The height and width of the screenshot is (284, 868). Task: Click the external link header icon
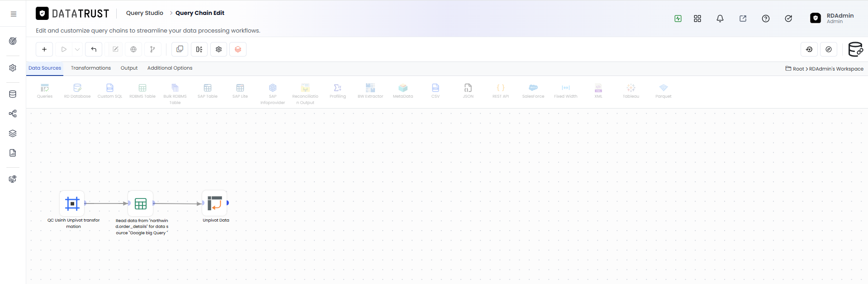[743, 19]
